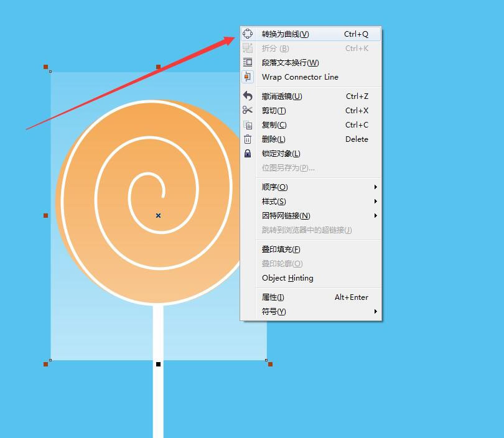
Task: Click the middle-left selection handle
Action: click(x=45, y=216)
